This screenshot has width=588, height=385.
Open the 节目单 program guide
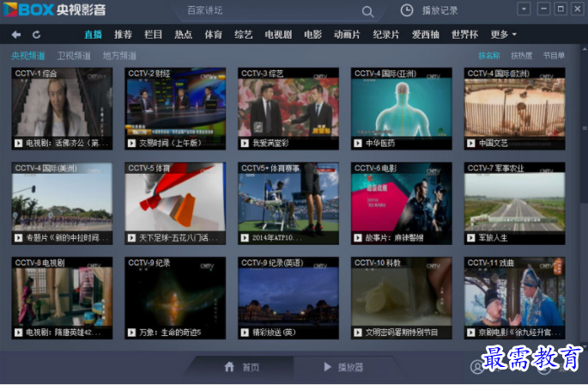[554, 56]
